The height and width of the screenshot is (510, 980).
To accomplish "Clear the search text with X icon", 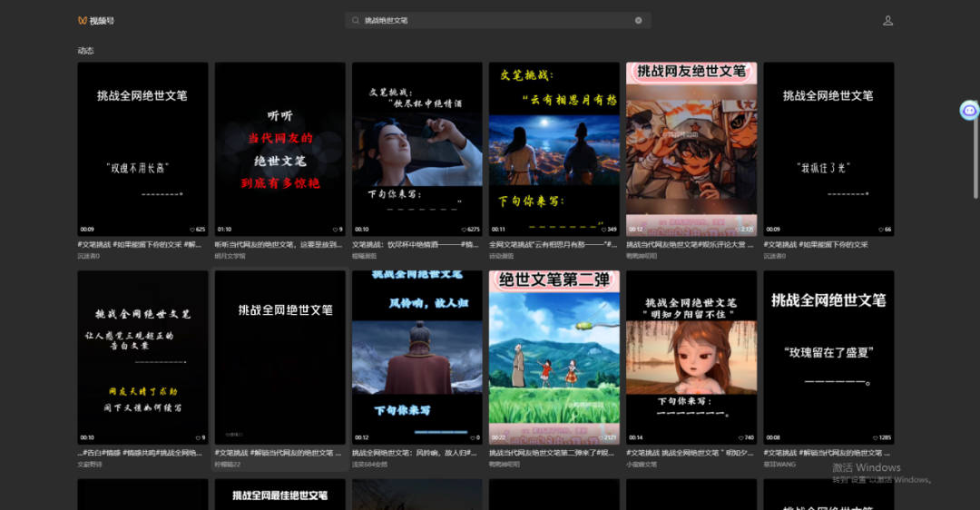I will click(x=638, y=21).
